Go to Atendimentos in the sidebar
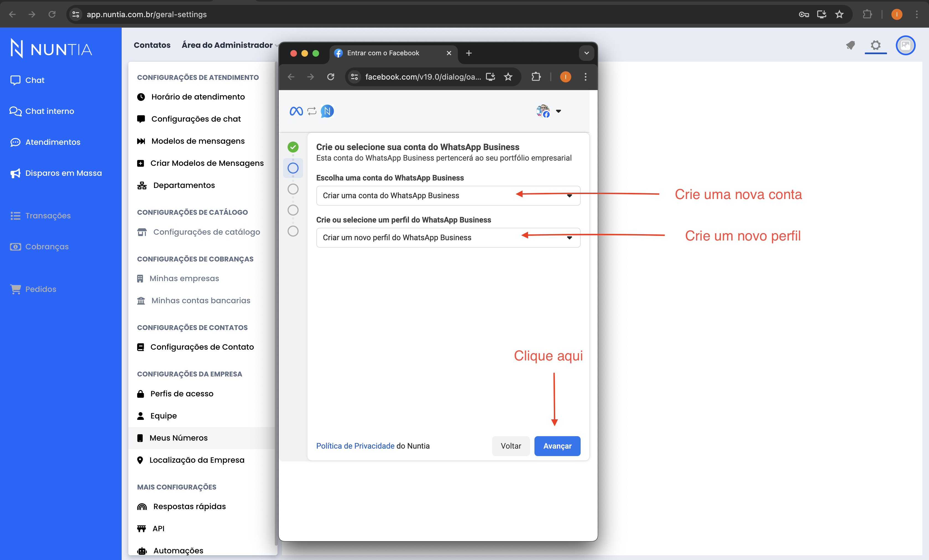This screenshot has height=560, width=929. pos(45,142)
